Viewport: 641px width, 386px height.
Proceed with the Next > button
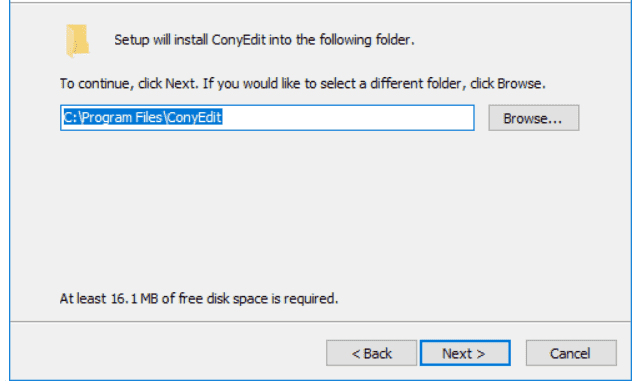pyautogui.click(x=465, y=353)
